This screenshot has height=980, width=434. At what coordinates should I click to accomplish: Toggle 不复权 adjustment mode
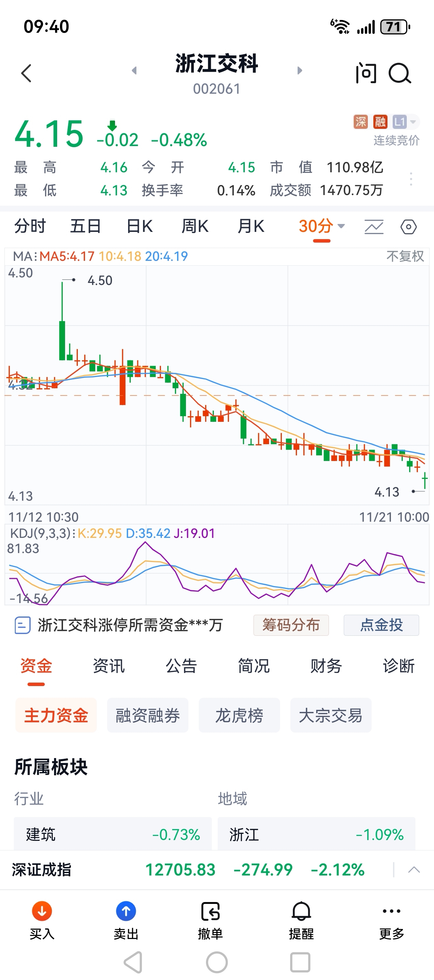(x=405, y=256)
